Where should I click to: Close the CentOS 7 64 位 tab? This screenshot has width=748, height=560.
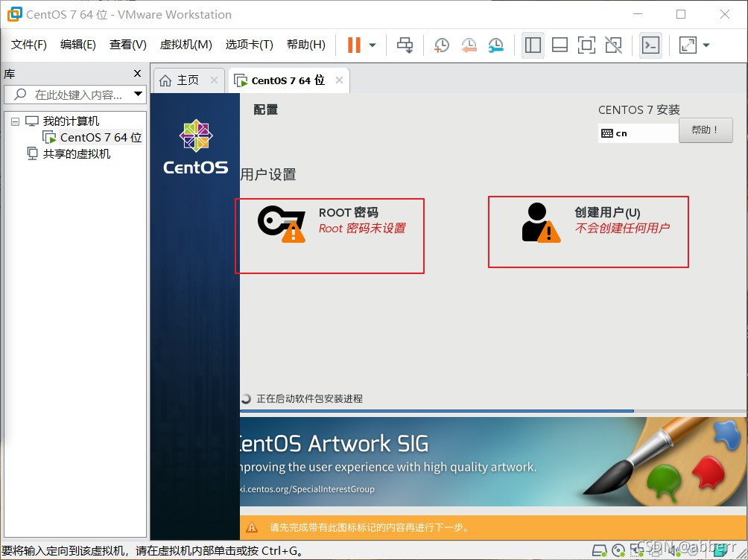[339, 80]
